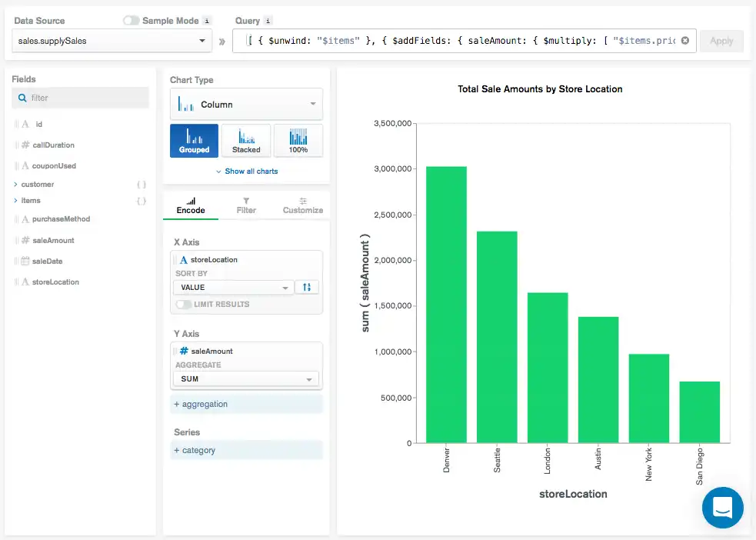Click the Apply button
The image size is (756, 540).
721,40
